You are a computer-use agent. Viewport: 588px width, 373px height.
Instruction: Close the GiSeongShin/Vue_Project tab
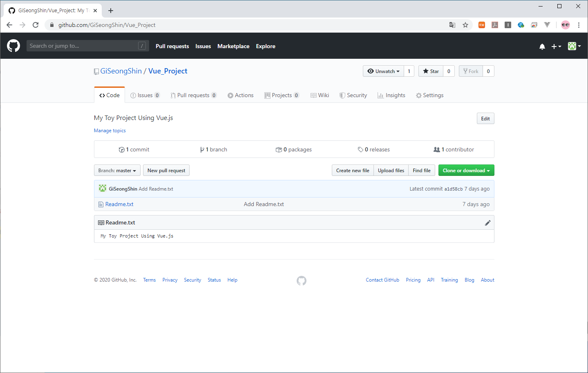click(95, 11)
